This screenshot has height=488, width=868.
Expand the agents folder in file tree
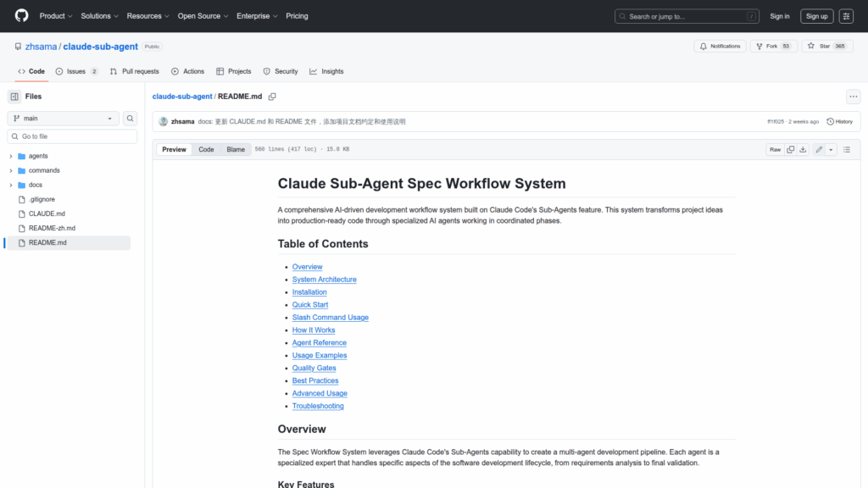click(x=11, y=156)
